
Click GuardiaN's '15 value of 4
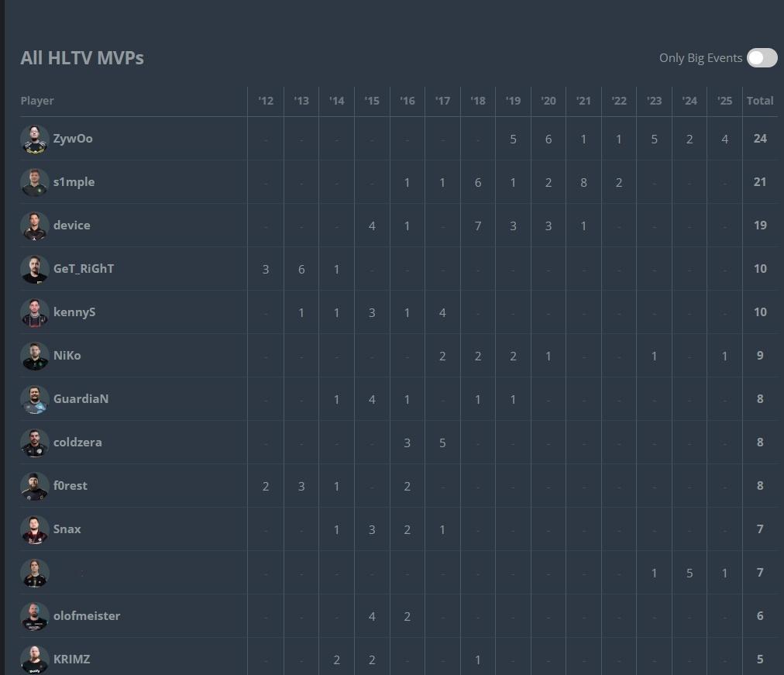point(372,400)
